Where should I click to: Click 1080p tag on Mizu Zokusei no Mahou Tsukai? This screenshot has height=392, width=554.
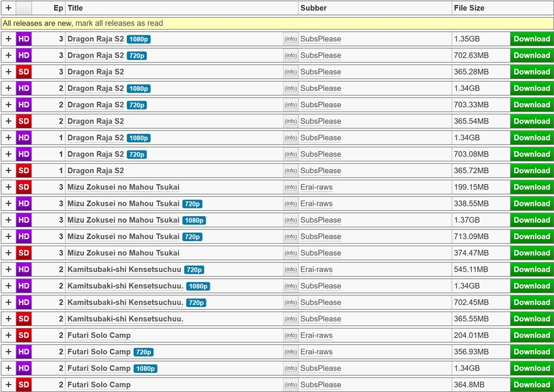point(194,220)
